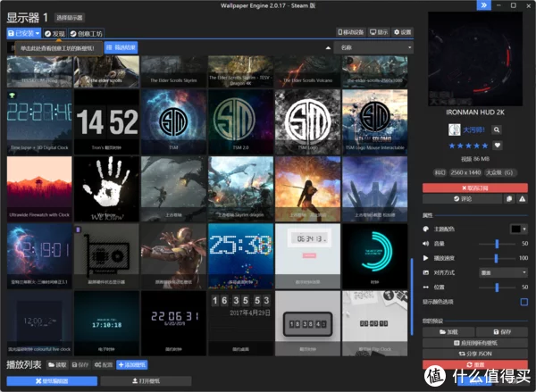This screenshot has width=536, height=392.
Task: Click the copy icon next to comments
Action: (x=507, y=199)
